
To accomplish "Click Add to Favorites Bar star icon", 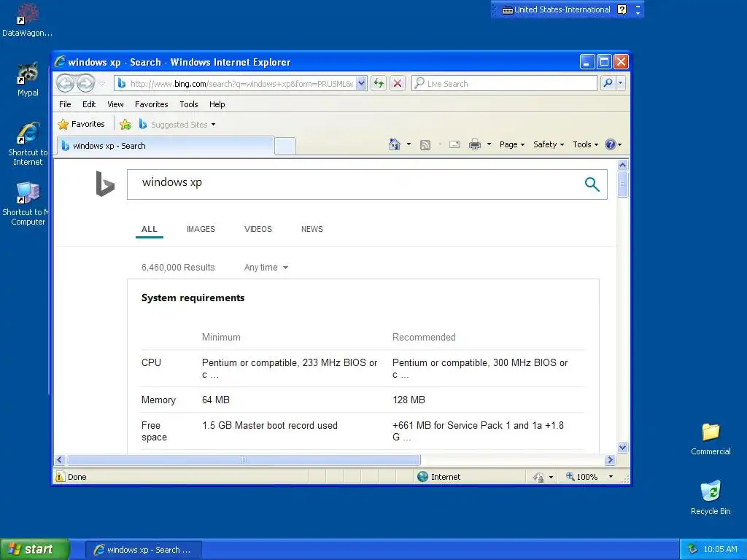I will 125,125.
